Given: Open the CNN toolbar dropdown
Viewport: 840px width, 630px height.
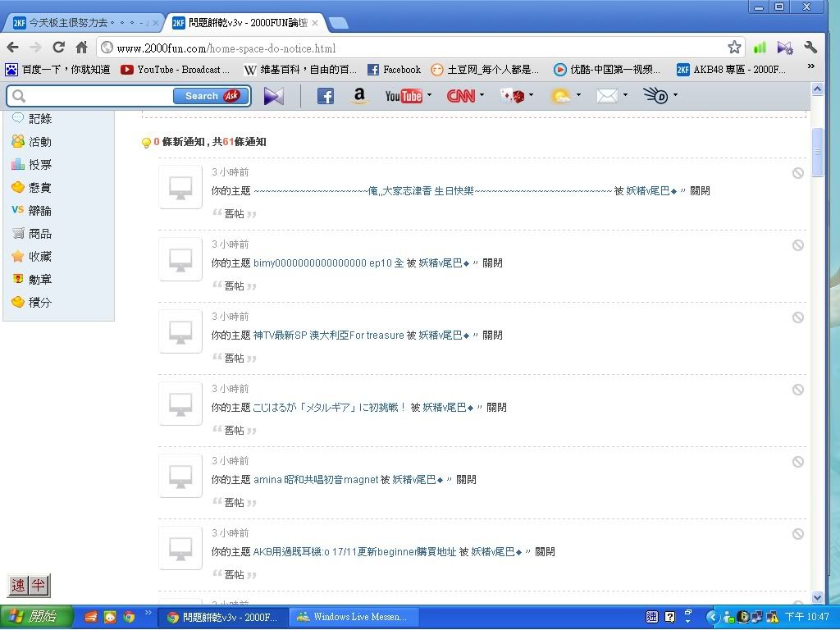Looking at the screenshot, I should click(482, 96).
